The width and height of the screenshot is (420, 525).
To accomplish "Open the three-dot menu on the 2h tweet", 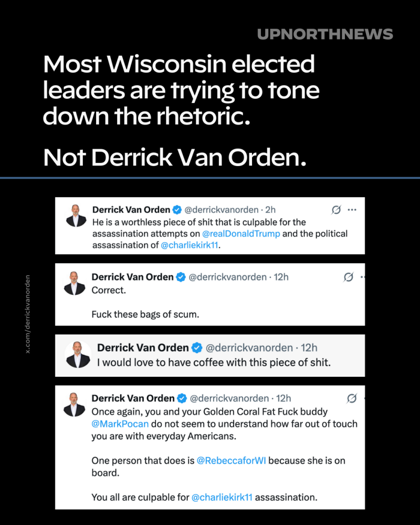I will coord(352,210).
